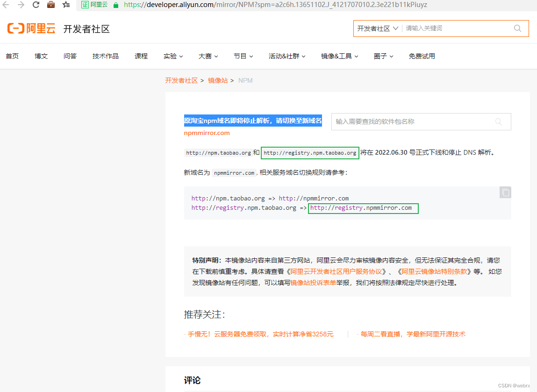Open the 博文 nav item

[41, 56]
